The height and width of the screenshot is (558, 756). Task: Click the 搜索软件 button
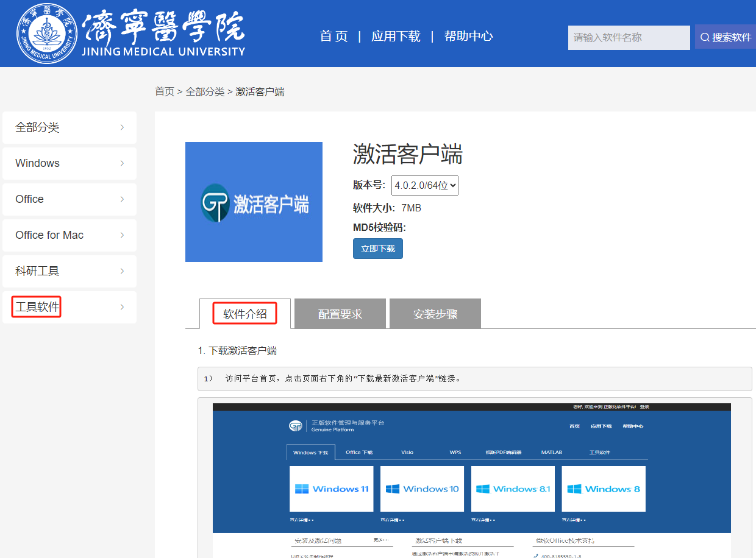click(726, 37)
